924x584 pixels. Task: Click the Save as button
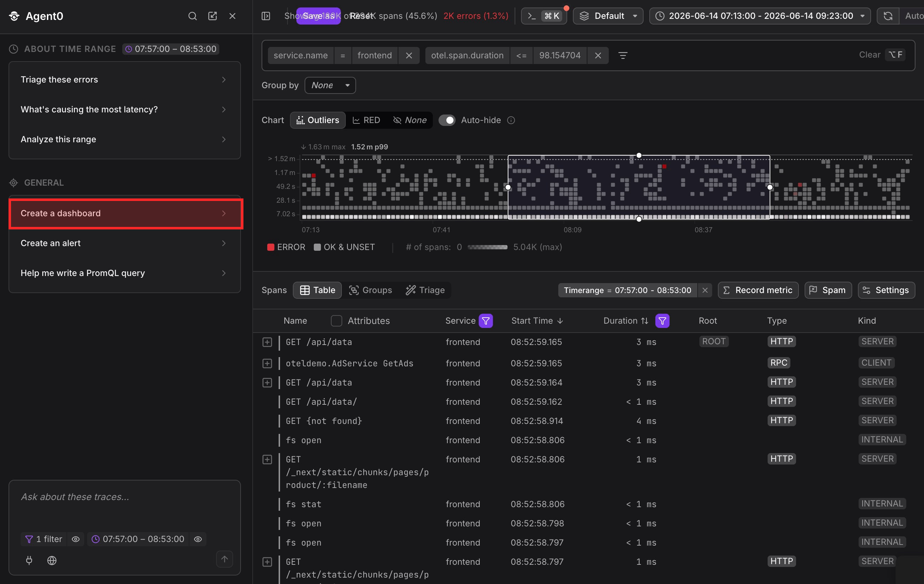[318, 16]
